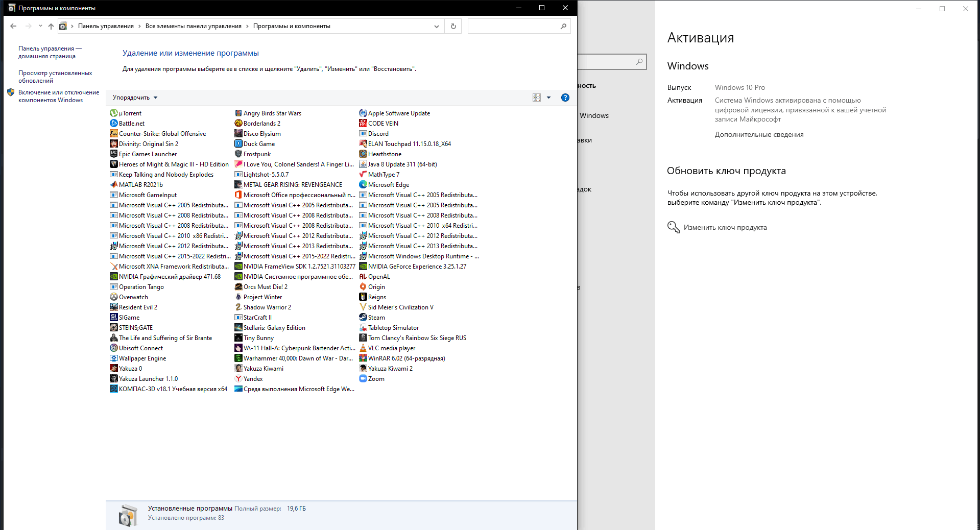Click the Borderlands 2 icon
Image resolution: width=980 pixels, height=530 pixels.
[x=238, y=124]
